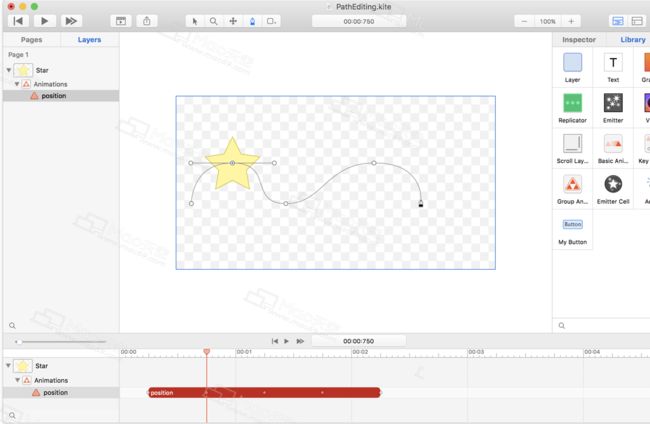Click the timeline timecode 00:00:750 field

(359, 341)
